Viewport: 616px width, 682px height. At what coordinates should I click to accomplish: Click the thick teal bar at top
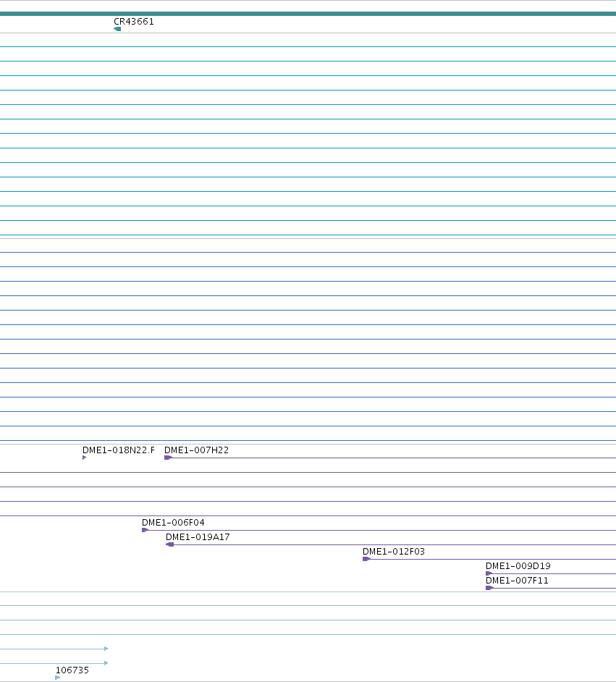[308, 14]
